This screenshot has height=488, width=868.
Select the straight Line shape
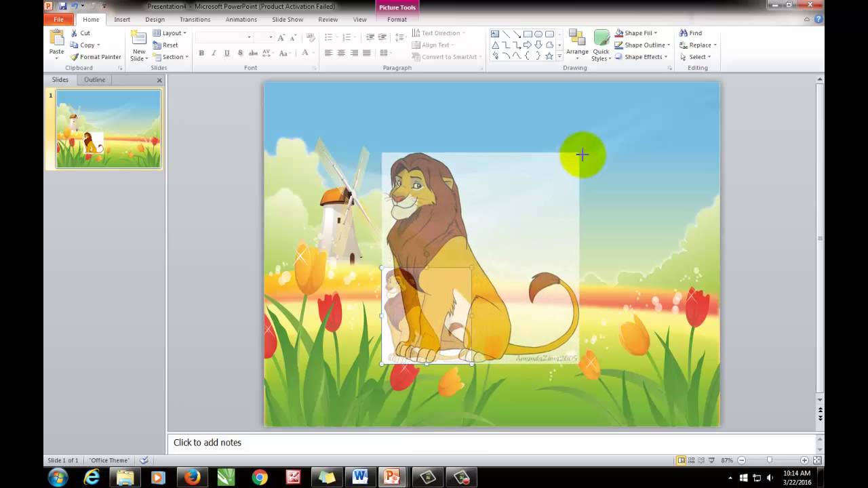(506, 34)
